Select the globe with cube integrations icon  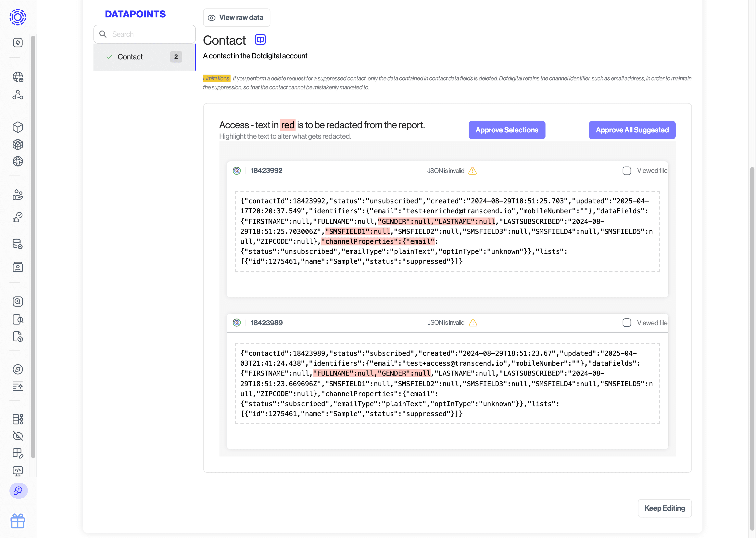18,77
